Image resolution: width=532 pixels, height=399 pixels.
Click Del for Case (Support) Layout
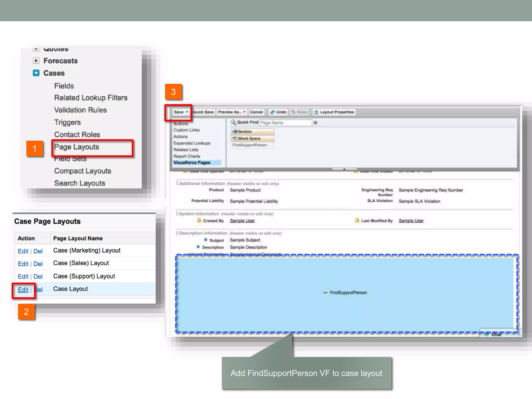(x=38, y=277)
